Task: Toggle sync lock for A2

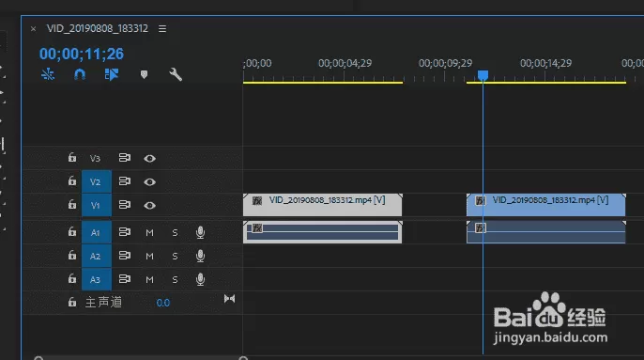Action: pyautogui.click(x=125, y=256)
